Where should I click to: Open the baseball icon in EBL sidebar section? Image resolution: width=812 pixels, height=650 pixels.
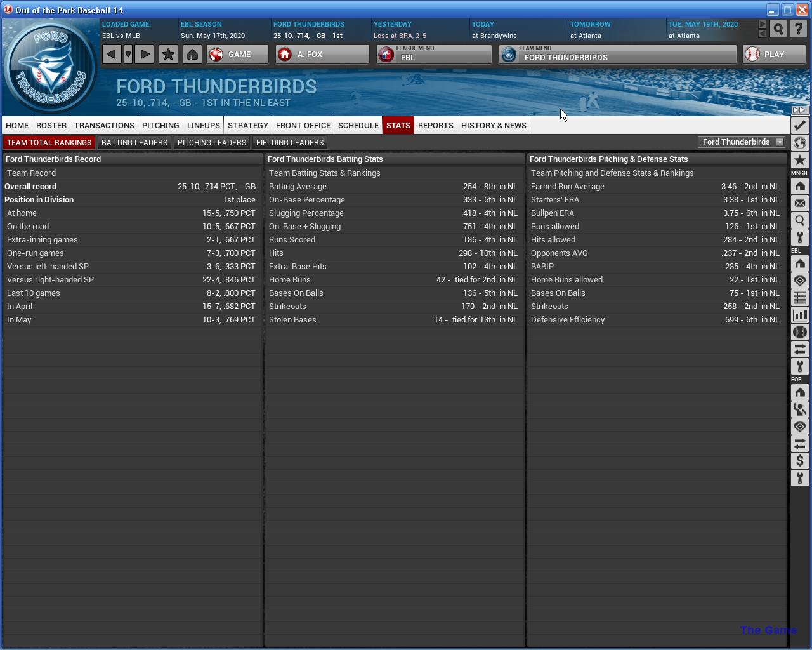tap(799, 332)
